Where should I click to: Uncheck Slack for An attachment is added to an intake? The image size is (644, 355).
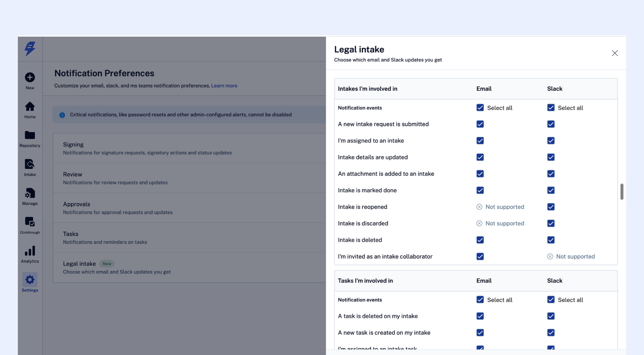(x=551, y=174)
